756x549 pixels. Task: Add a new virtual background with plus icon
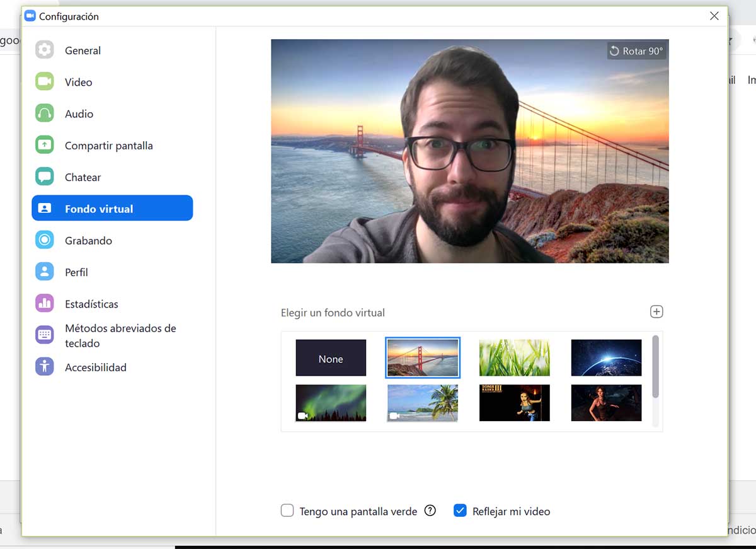tap(656, 311)
